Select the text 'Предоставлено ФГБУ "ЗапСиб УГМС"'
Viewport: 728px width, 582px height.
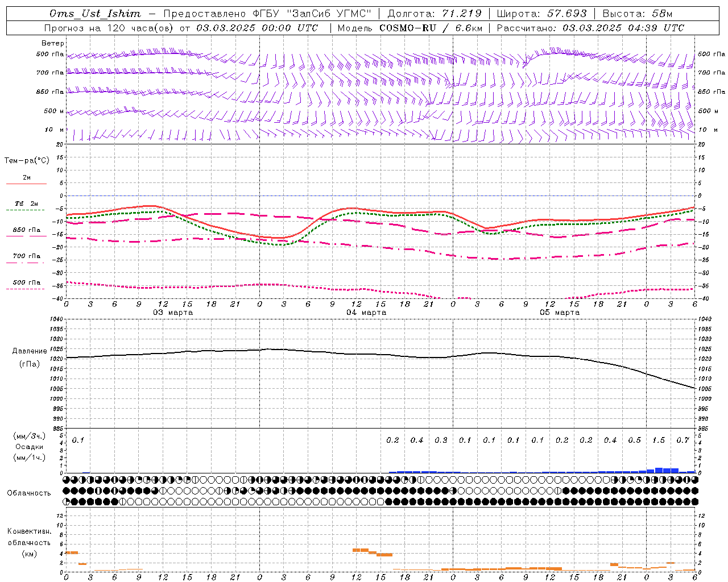(x=267, y=14)
